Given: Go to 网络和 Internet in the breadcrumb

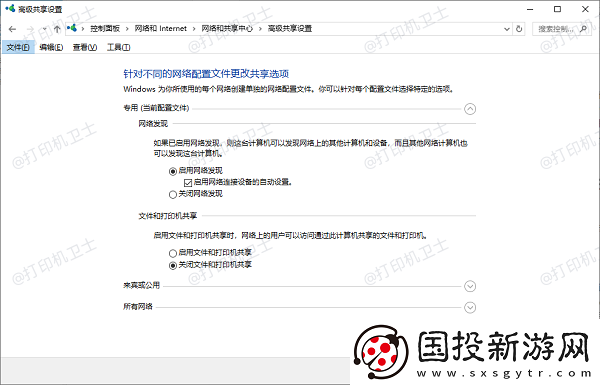Looking at the screenshot, I should pos(161,29).
